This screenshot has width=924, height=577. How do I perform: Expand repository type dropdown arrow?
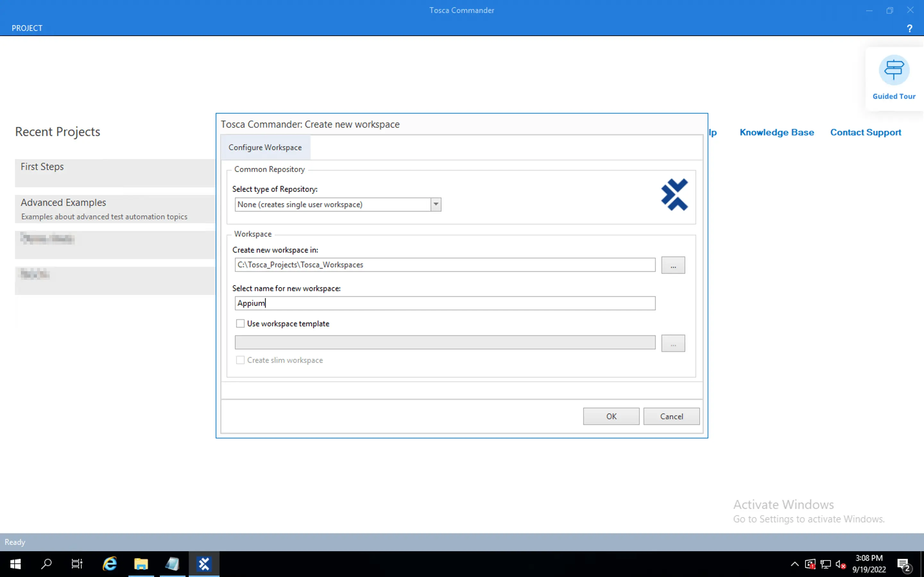[436, 205]
